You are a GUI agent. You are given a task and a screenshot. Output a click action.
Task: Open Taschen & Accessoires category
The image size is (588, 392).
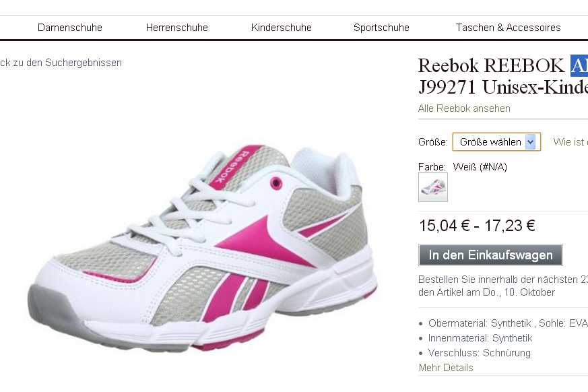point(508,28)
